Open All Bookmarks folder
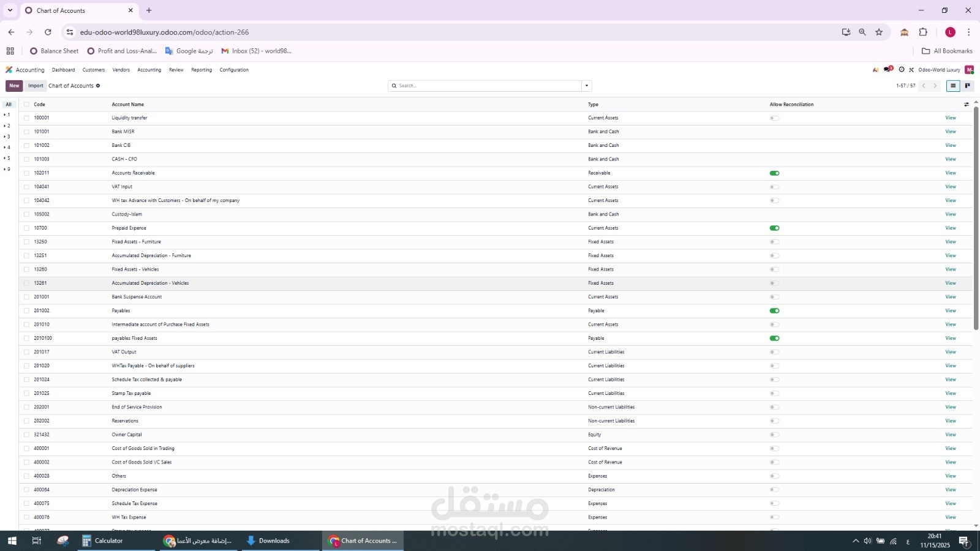Screen dimensions: 980x551 point(947,51)
